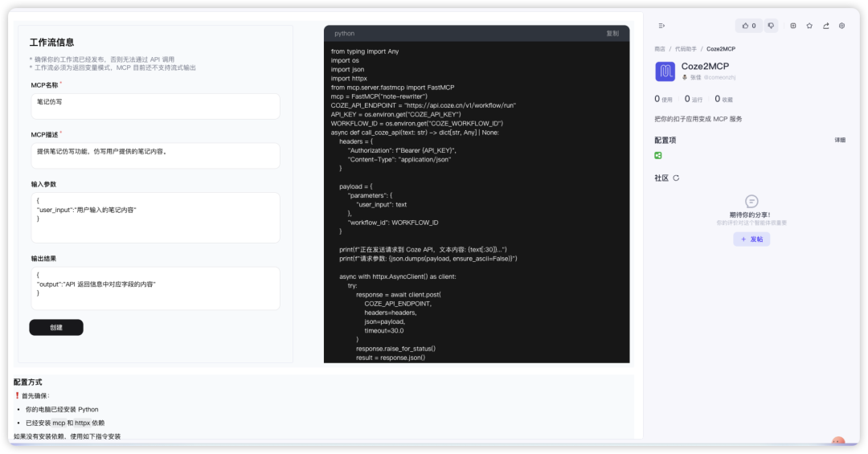
Task: Share the app via the share arrow icon
Action: coord(826,26)
